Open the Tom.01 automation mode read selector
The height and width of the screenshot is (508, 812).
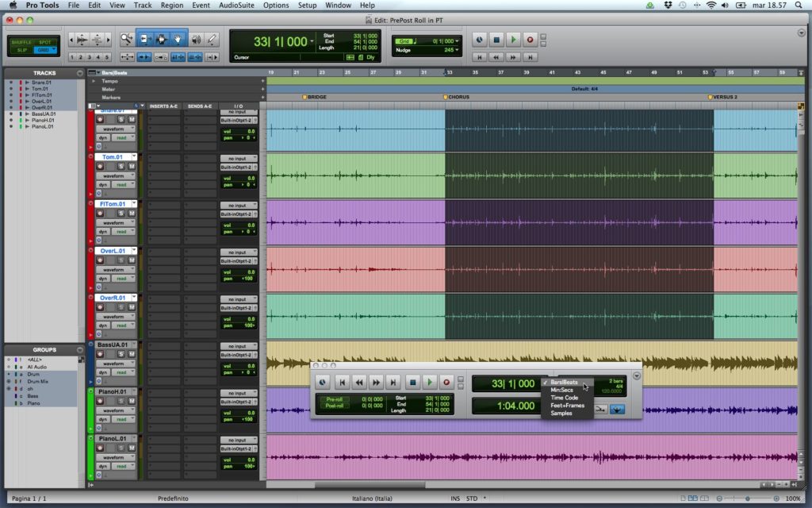coord(123,184)
